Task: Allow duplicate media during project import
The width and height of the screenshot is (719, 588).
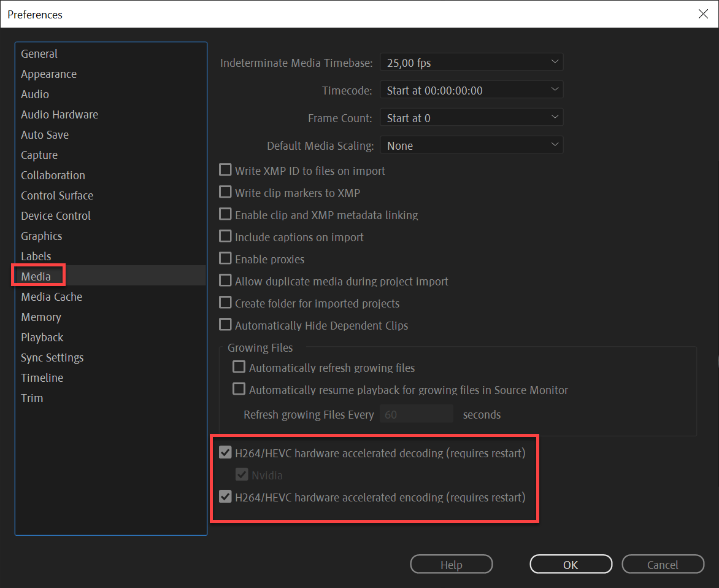Action: point(225,280)
